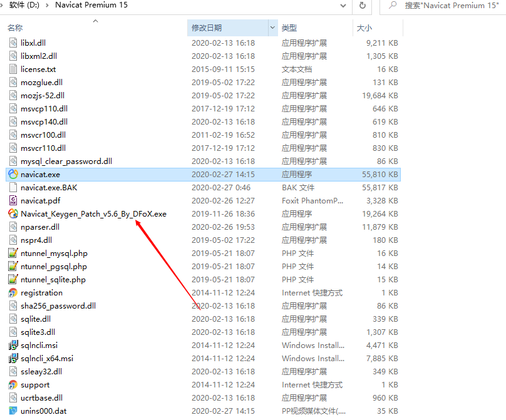Screen dimensions: 506x420
Task: Click the BAK 文件 type cell
Action: coord(298,188)
